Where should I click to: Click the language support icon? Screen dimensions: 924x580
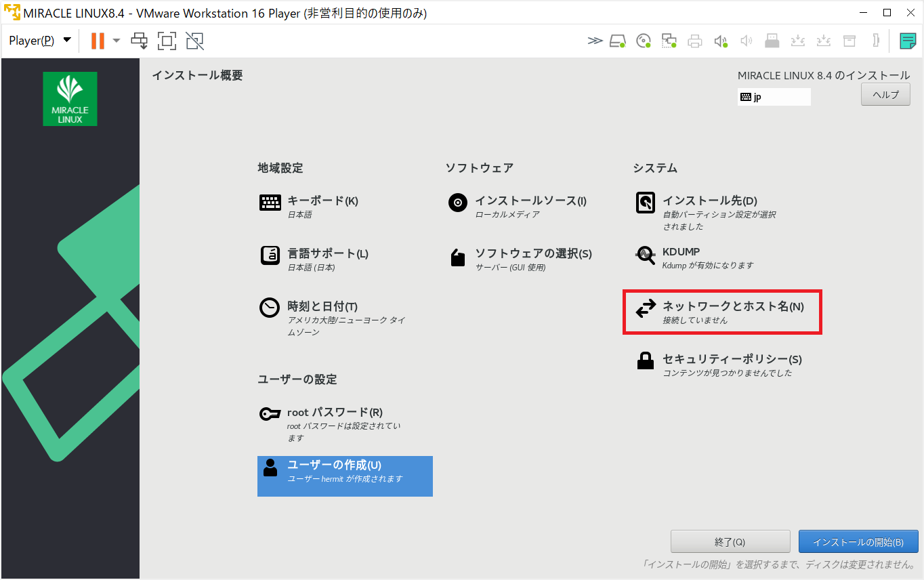click(270, 255)
